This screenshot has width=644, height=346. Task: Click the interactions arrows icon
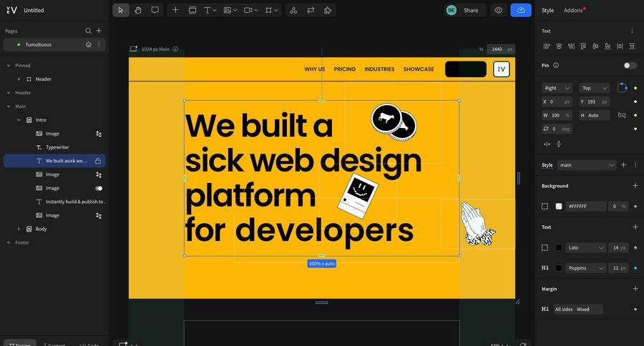pos(311,10)
